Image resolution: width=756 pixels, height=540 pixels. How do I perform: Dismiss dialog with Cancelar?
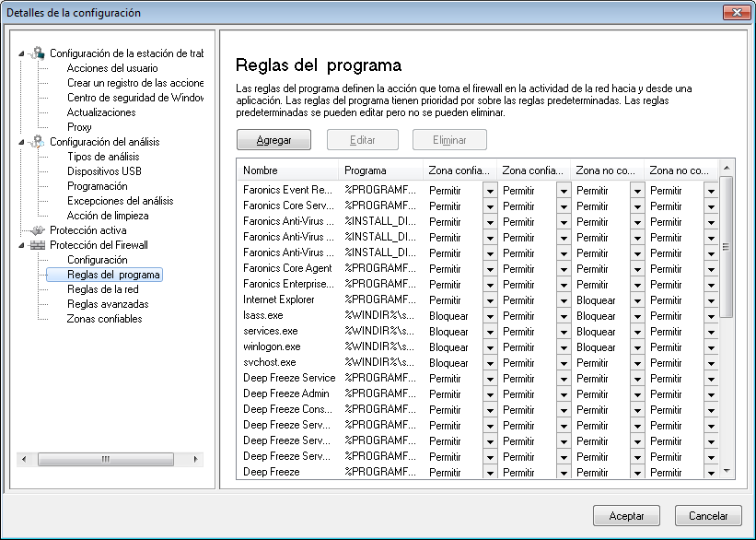click(x=708, y=516)
